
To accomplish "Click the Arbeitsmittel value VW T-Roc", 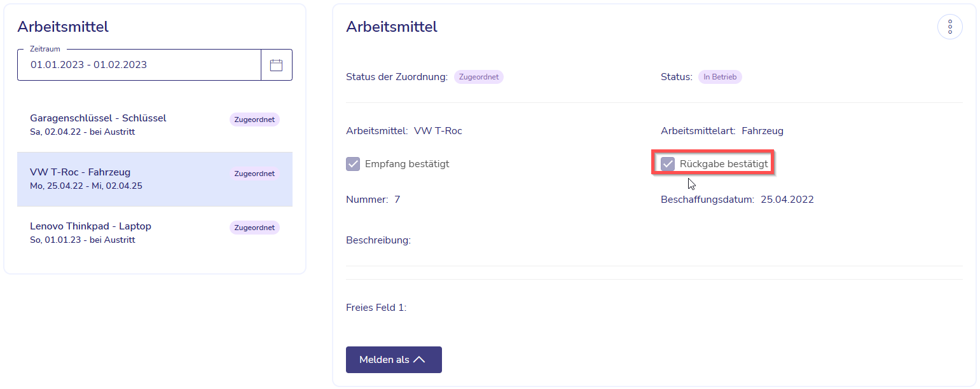I will pos(438,131).
